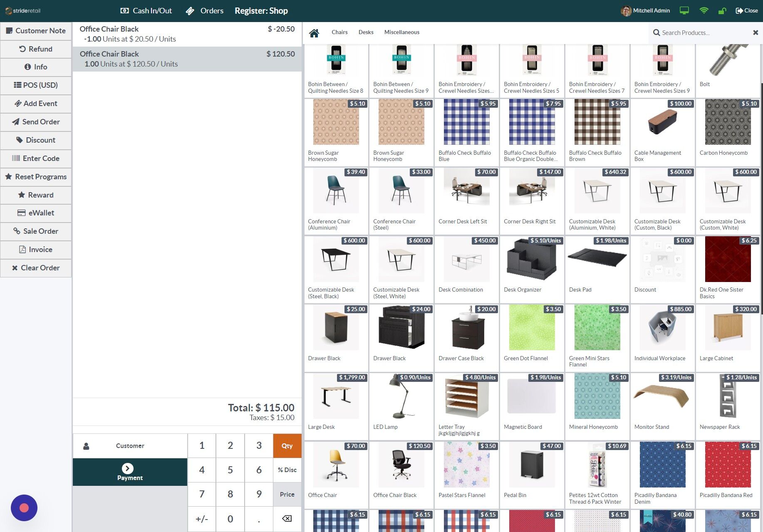Click the home category icon
The image size is (763, 532).
click(314, 33)
